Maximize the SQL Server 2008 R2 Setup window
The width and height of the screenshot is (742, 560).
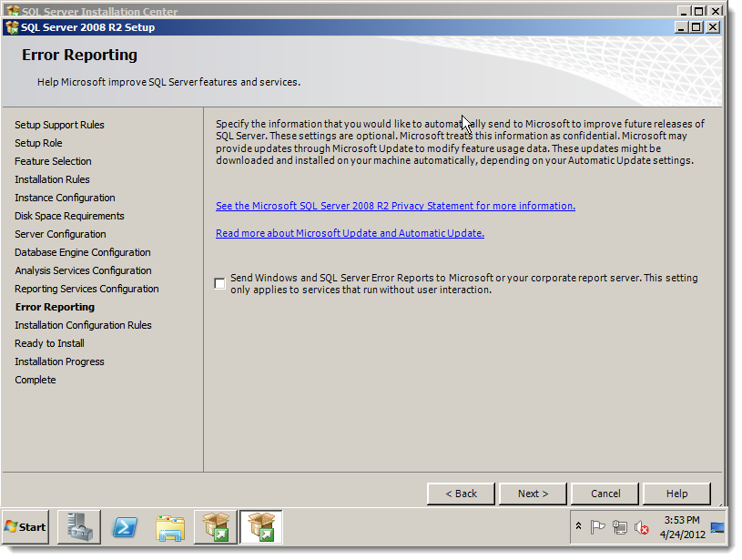point(696,27)
